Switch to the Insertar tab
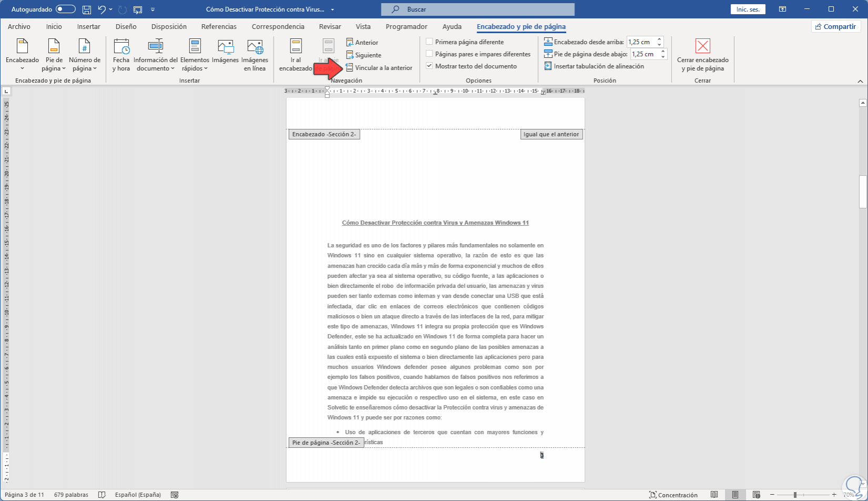Image resolution: width=868 pixels, height=501 pixels. [x=88, y=26]
